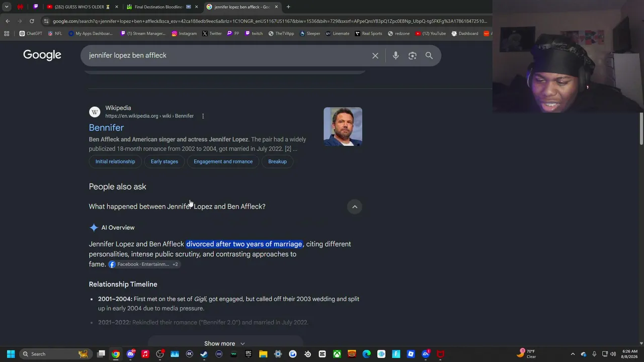Open the Linemate bookmark
Image resolution: width=644 pixels, height=362 pixels.
click(x=338, y=34)
